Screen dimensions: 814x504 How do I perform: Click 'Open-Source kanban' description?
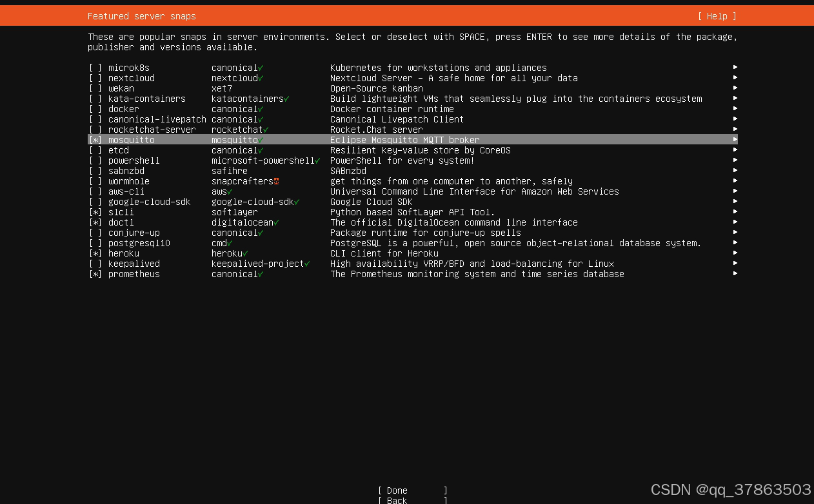(x=377, y=88)
